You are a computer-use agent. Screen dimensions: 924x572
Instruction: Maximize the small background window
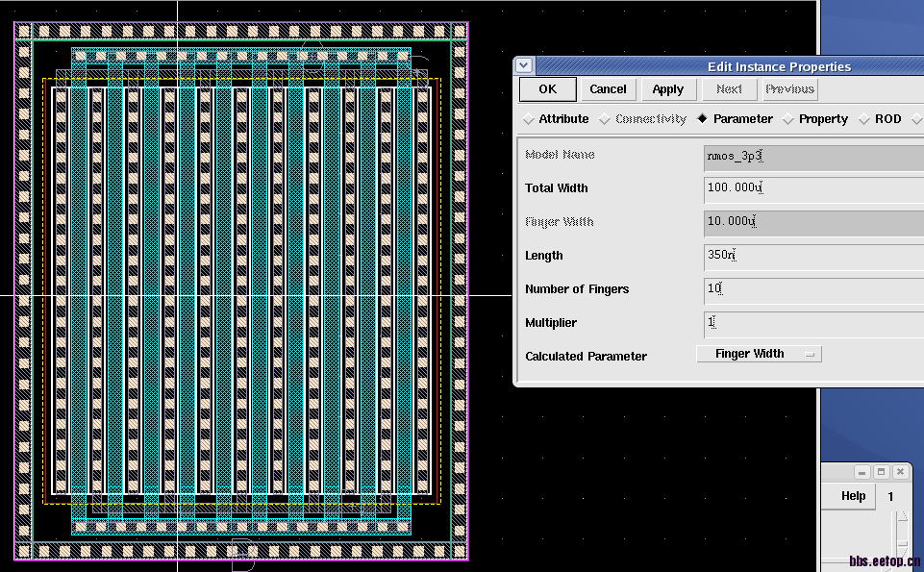[x=881, y=472]
